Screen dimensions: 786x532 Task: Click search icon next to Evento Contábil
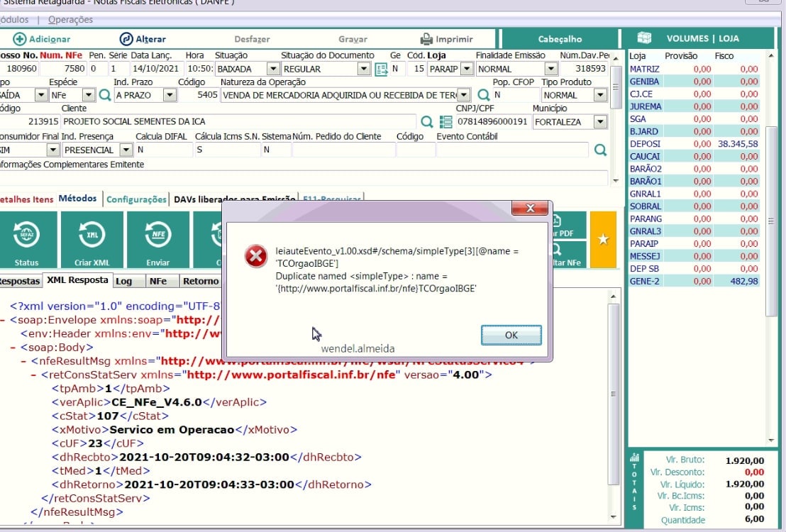pos(600,150)
